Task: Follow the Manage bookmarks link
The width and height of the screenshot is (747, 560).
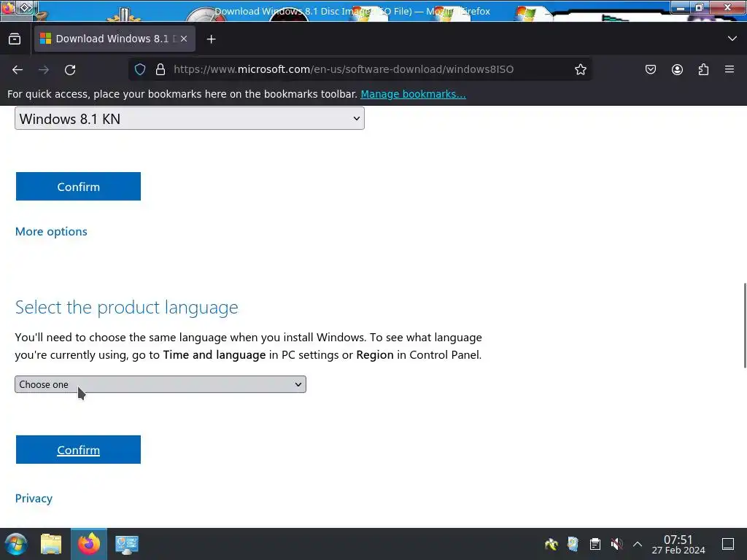Action: pyautogui.click(x=413, y=94)
